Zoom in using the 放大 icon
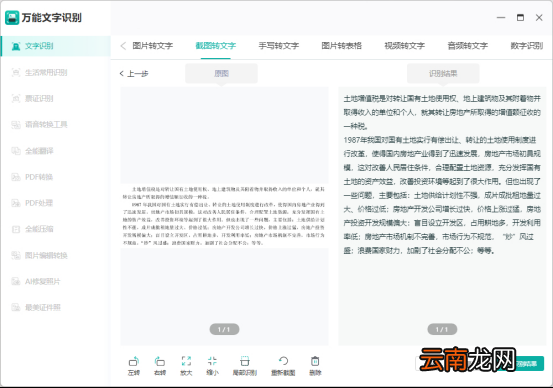553x388 pixels. pos(186,366)
